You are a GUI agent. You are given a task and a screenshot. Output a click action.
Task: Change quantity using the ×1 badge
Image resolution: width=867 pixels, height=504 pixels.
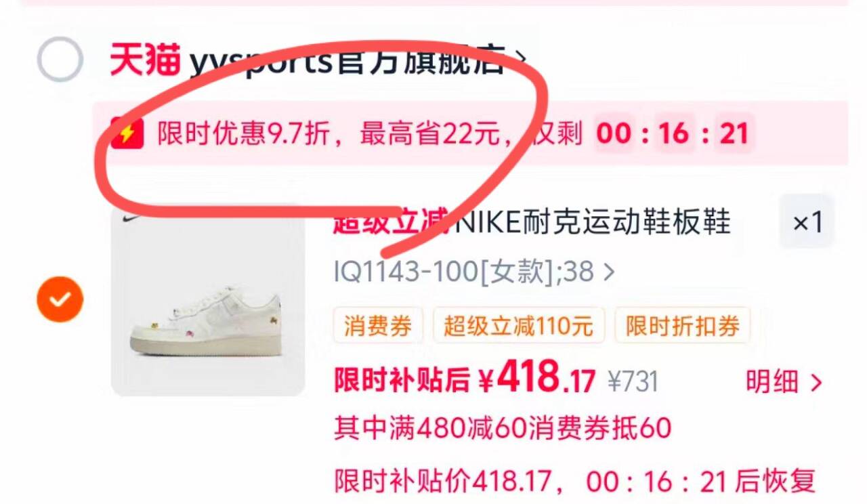pyautogui.click(x=807, y=222)
